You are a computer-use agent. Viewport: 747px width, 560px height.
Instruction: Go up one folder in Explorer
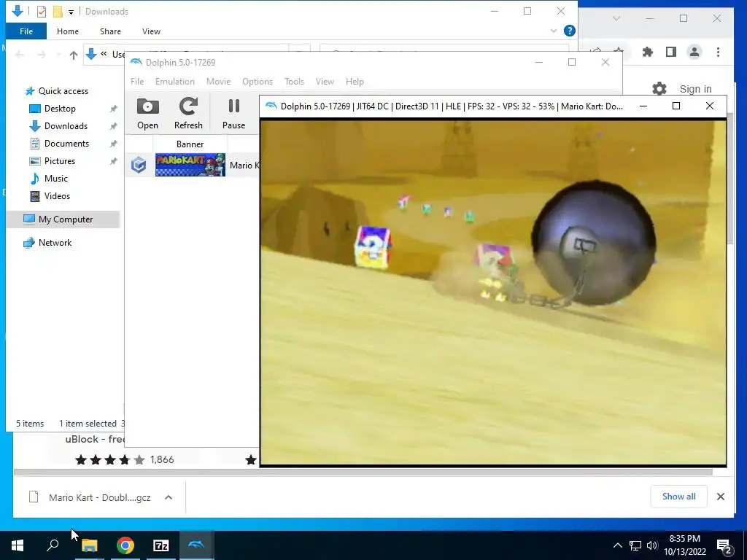click(x=74, y=55)
